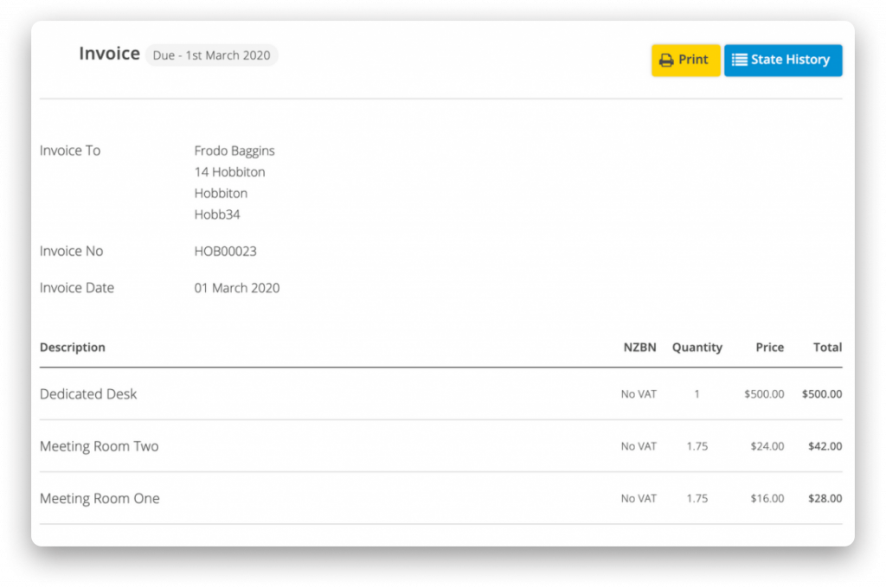Select the name Frodo Baggins
Image resolution: width=886 pixels, height=588 pixels.
click(234, 150)
